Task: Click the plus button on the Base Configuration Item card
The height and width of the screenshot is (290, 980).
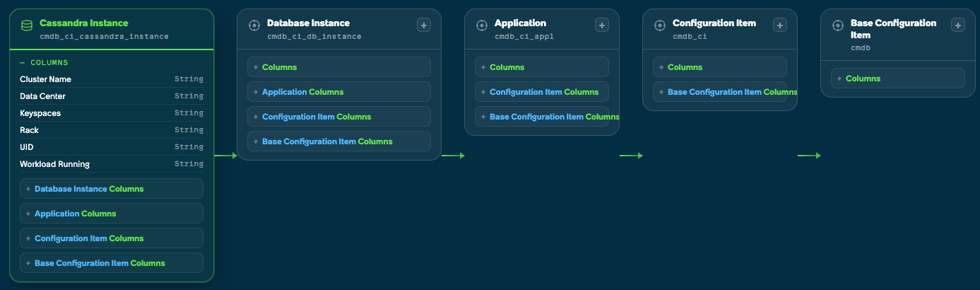Action: [958, 25]
